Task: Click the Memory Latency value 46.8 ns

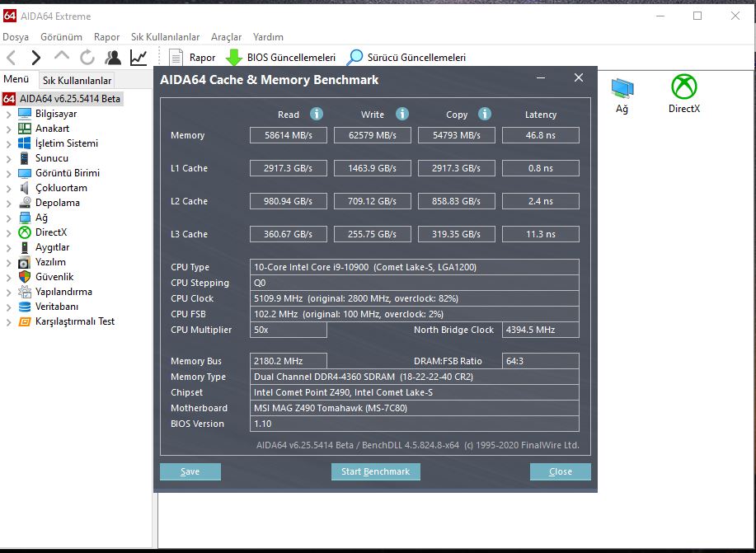Action: tap(541, 135)
